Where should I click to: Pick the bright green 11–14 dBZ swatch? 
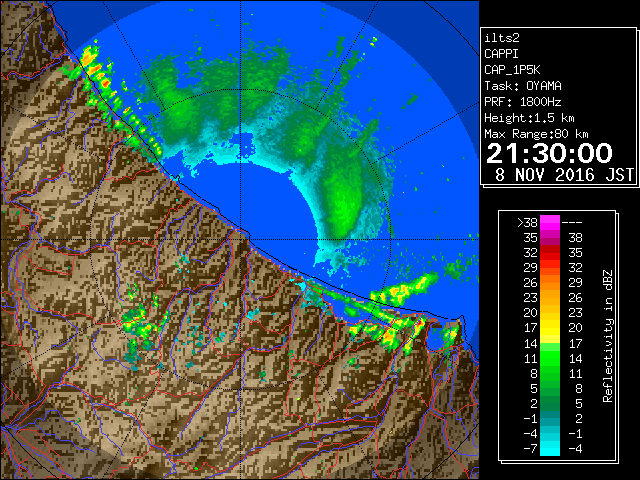pyautogui.click(x=550, y=358)
